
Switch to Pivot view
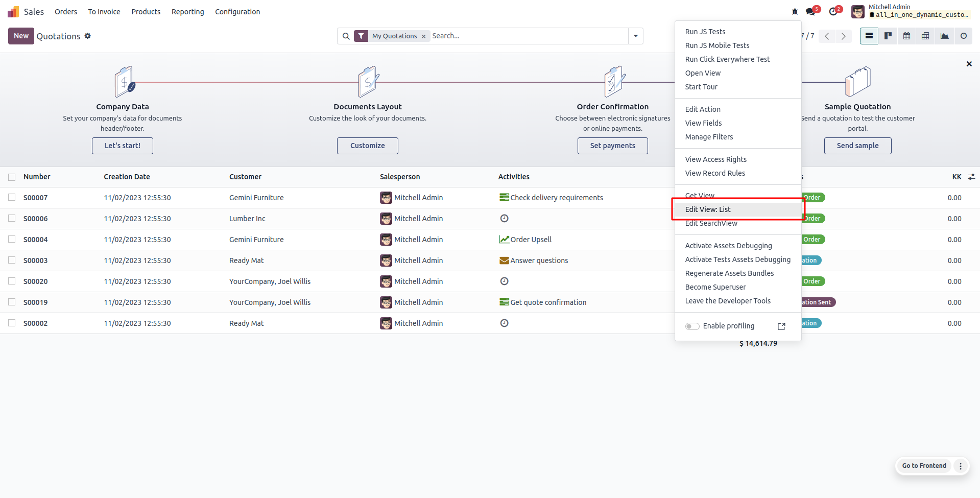tap(925, 36)
